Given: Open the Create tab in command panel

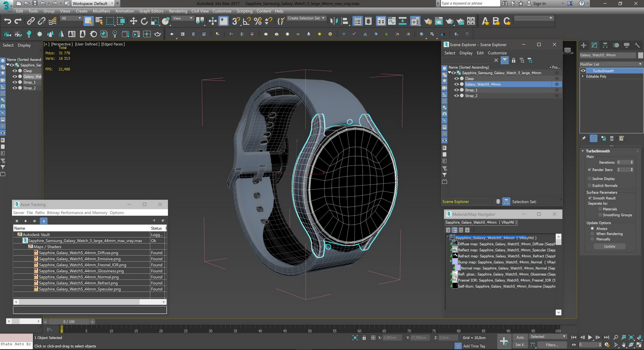Looking at the screenshot, I should [584, 45].
